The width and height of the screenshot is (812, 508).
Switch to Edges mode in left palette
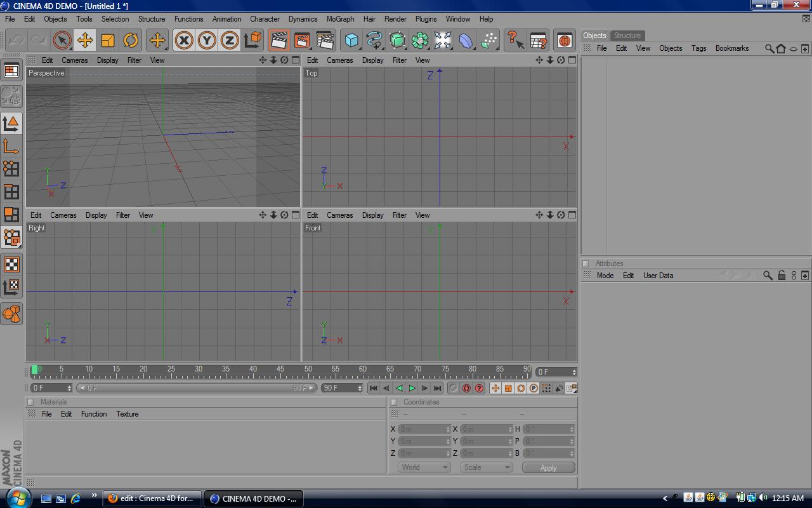point(11,191)
